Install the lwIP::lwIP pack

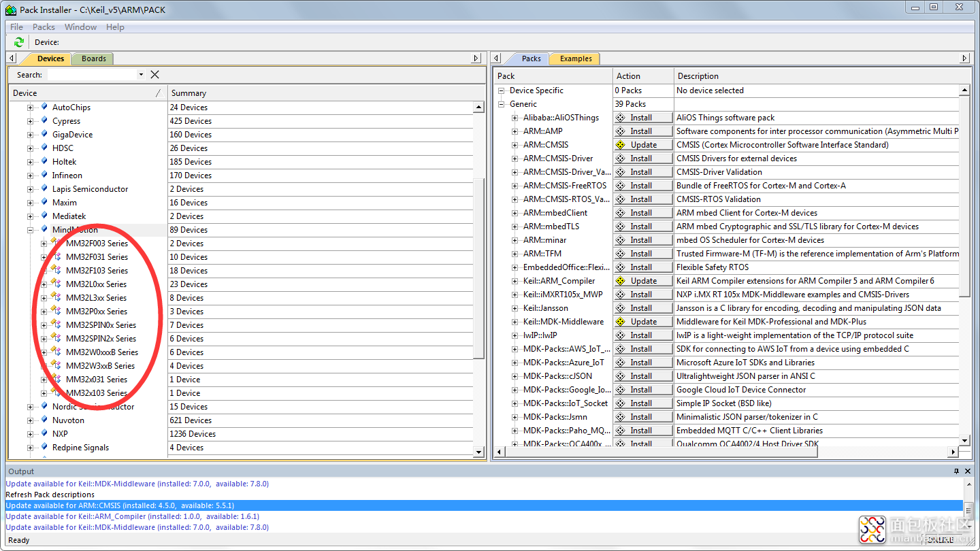click(642, 335)
